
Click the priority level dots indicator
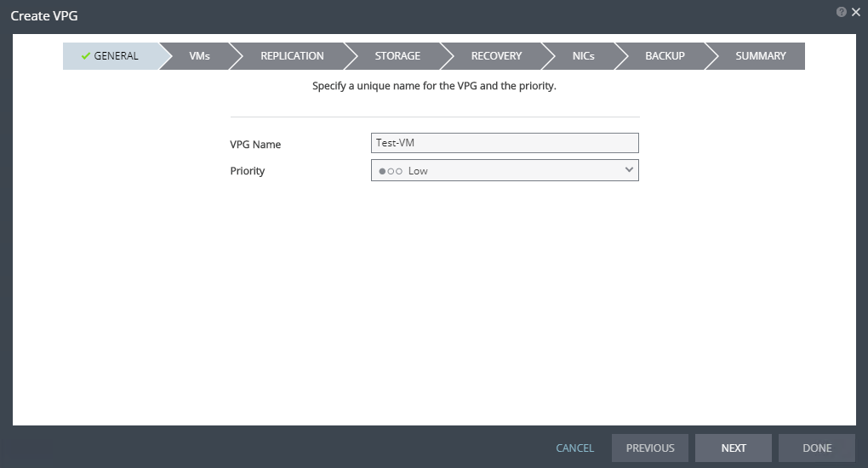391,171
